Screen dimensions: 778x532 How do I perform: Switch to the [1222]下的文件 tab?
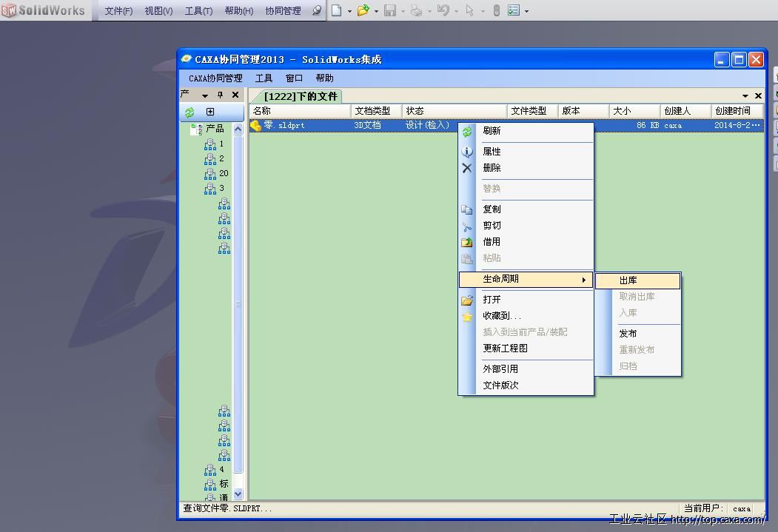tap(300, 96)
